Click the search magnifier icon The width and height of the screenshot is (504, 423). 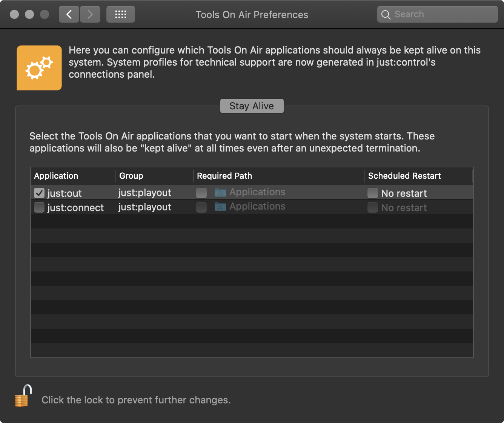(x=386, y=15)
